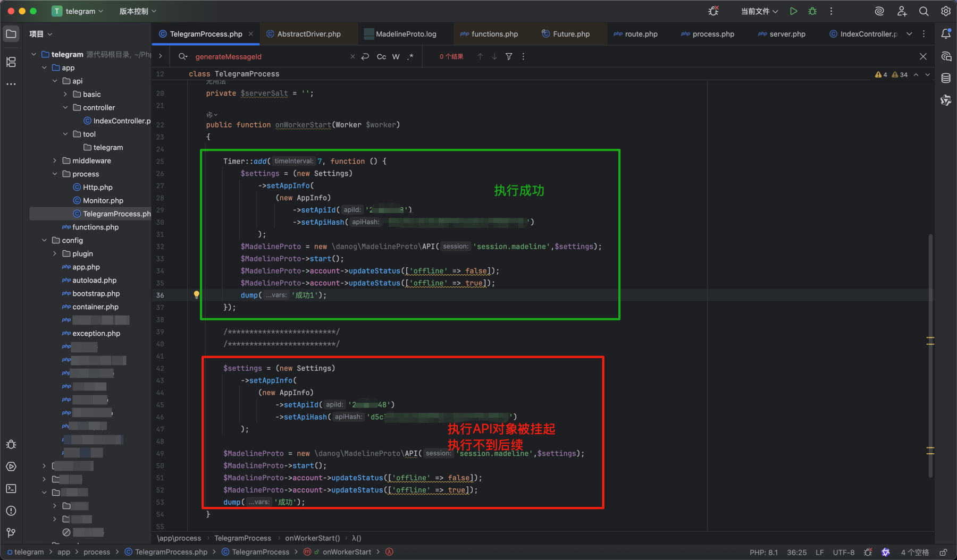Toggle read-only lock in status bar
957x560 pixels.
943,552
